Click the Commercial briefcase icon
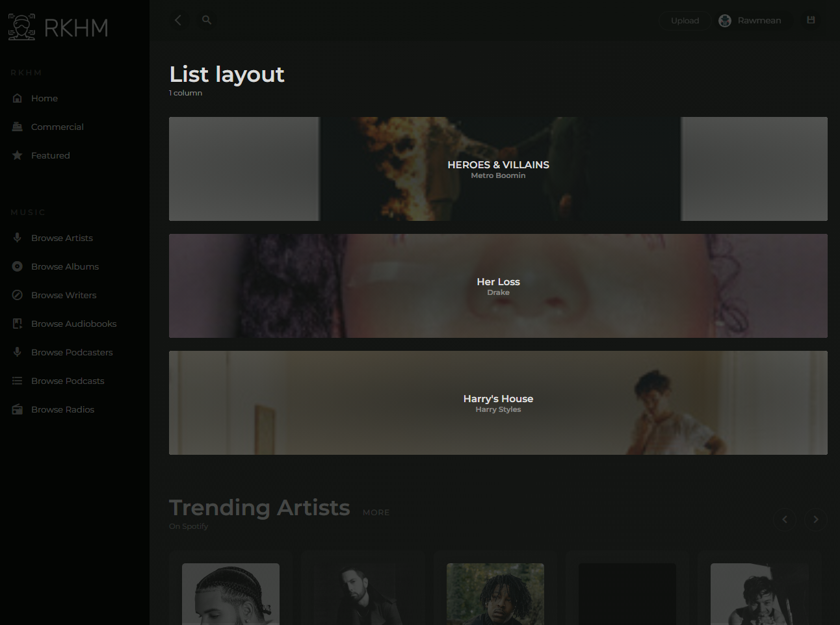840x625 pixels. click(x=18, y=127)
